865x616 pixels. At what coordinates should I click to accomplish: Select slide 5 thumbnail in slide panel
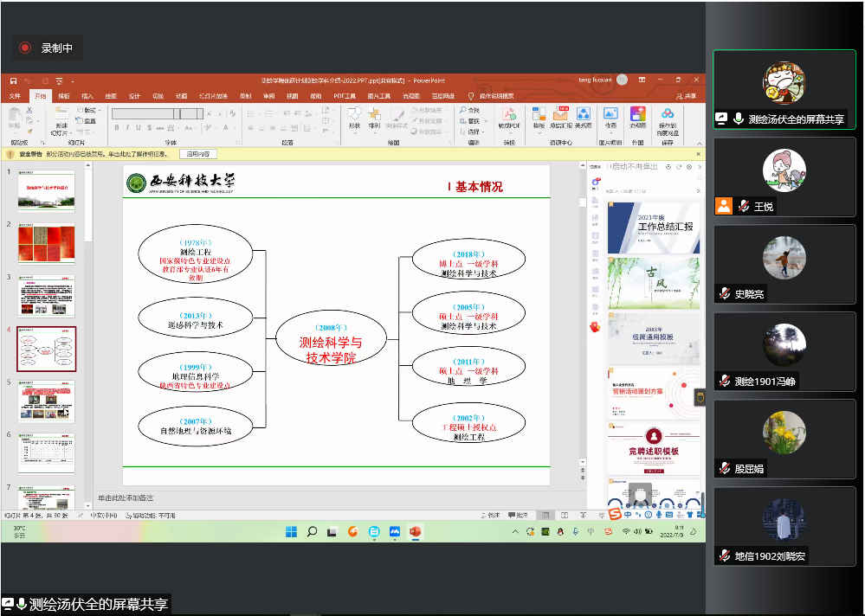click(x=47, y=401)
